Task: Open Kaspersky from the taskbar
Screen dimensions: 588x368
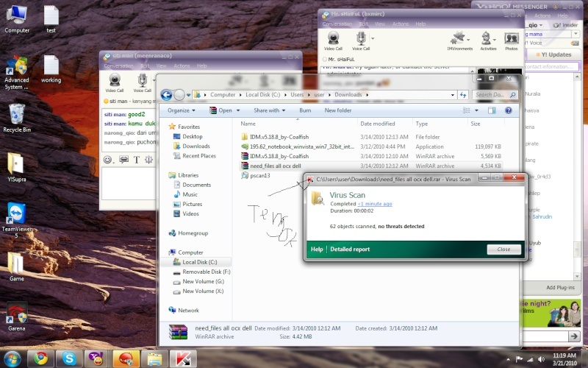Action: coord(182,358)
